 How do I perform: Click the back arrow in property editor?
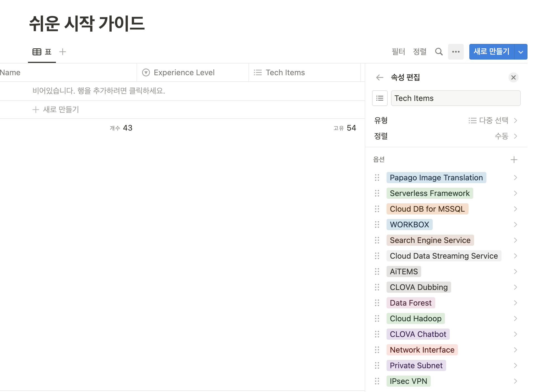(380, 77)
